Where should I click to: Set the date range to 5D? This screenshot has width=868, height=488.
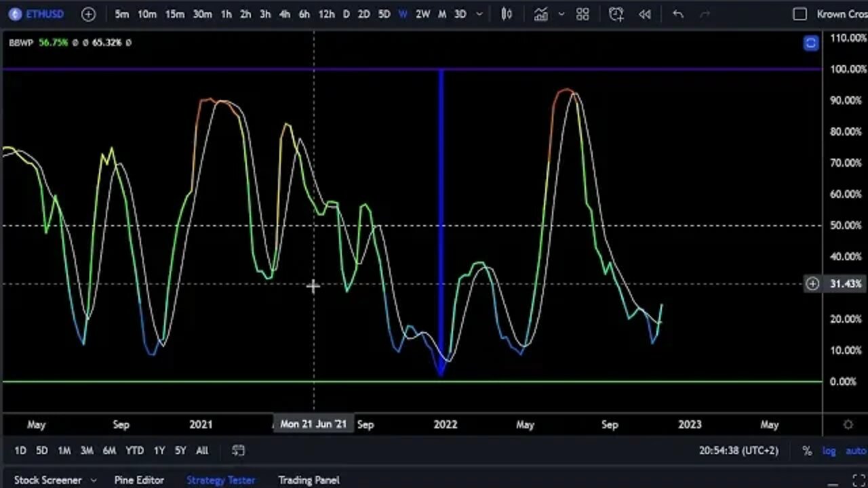pyautogui.click(x=42, y=450)
